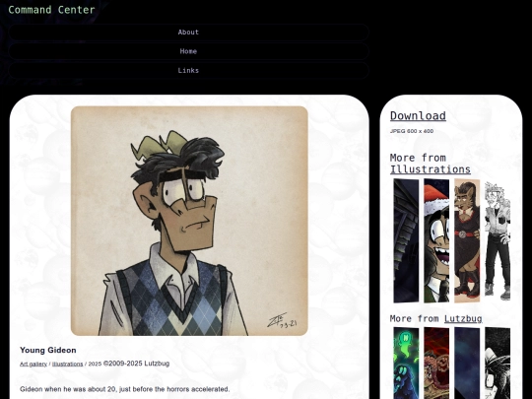Go to the Home navigation item
The width and height of the screenshot is (532, 399).
pyautogui.click(x=188, y=51)
